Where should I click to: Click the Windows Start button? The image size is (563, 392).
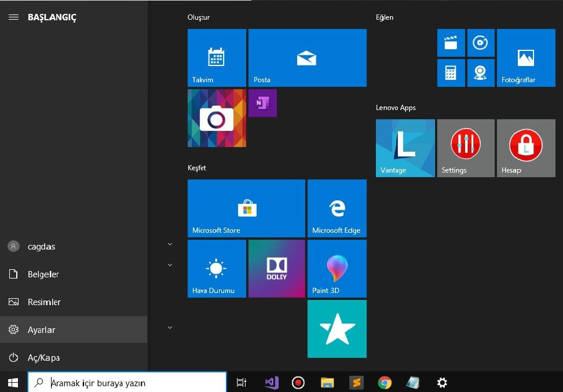pos(13,382)
